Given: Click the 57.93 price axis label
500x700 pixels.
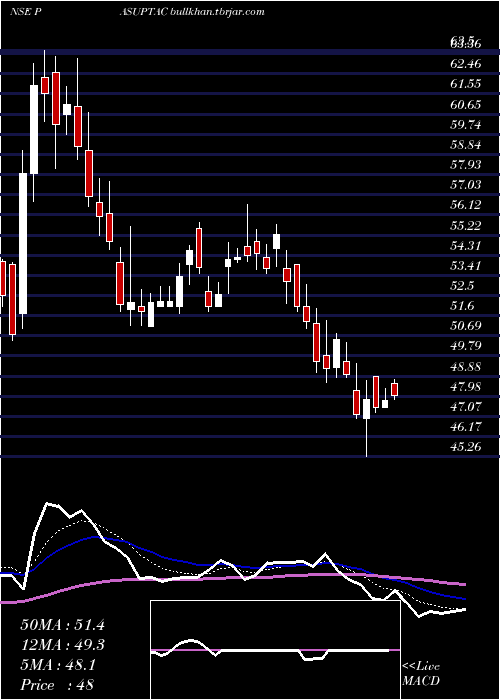Looking at the screenshot, I should [x=466, y=165].
